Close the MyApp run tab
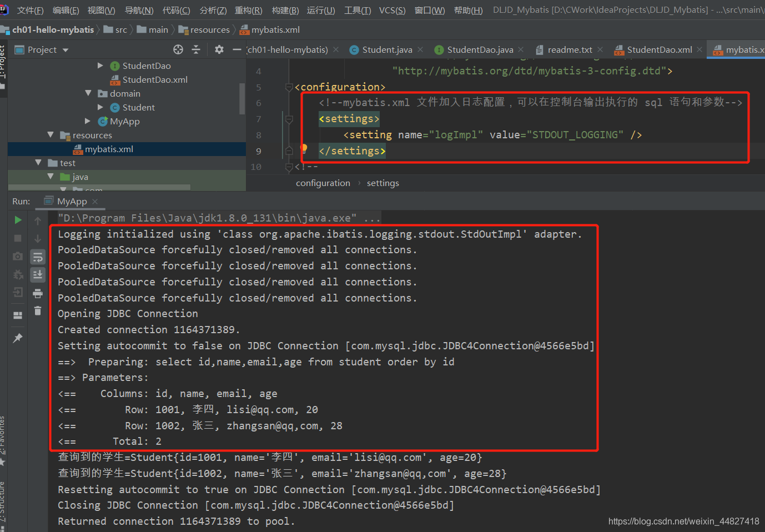This screenshot has width=765, height=532. coord(95,201)
